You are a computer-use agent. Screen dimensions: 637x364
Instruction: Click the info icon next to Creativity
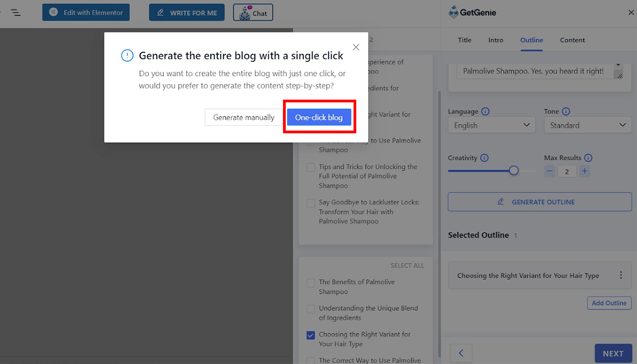485,158
